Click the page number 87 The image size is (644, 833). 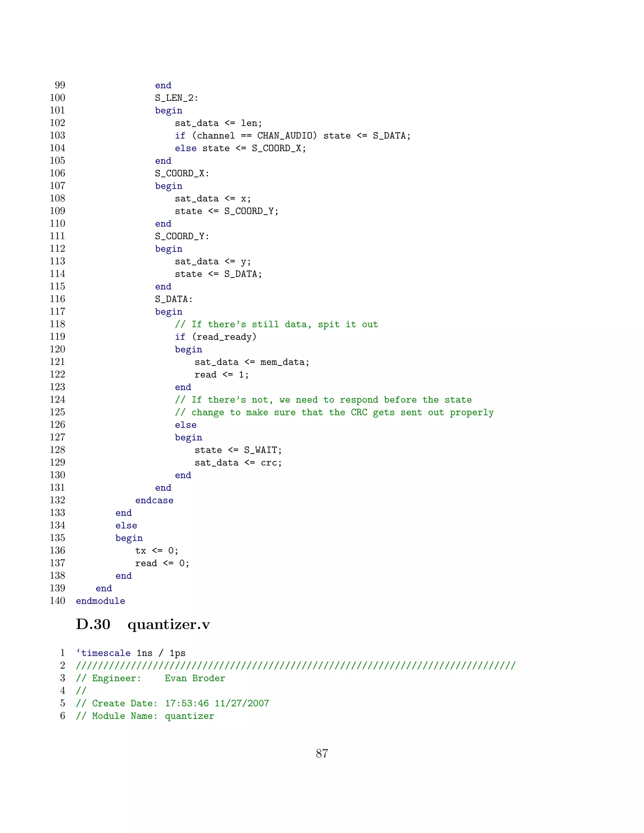point(322,753)
